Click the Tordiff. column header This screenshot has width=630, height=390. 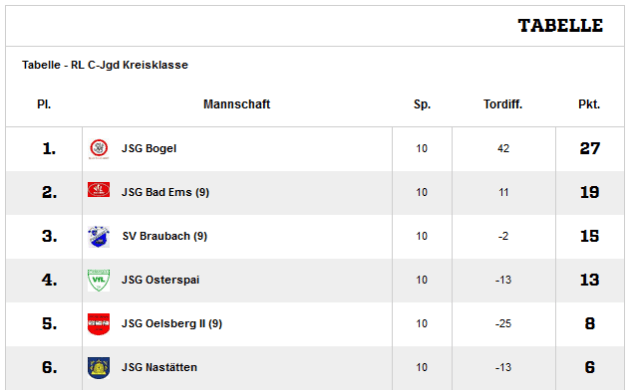tap(503, 104)
